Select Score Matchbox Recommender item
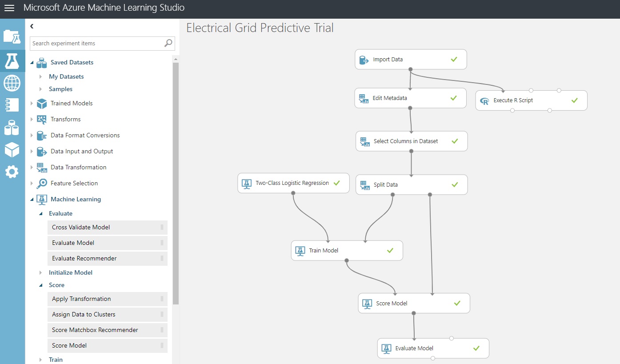Image resolution: width=620 pixels, height=364 pixels. [x=108, y=330]
